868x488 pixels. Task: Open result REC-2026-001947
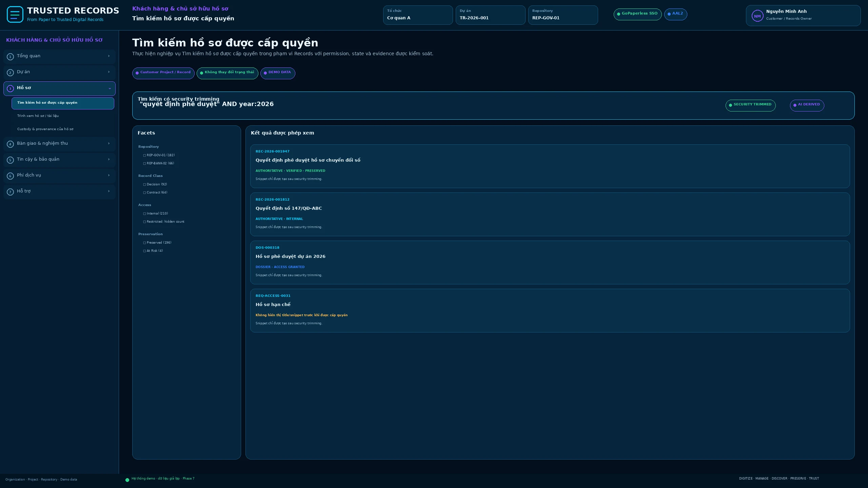[550, 166]
